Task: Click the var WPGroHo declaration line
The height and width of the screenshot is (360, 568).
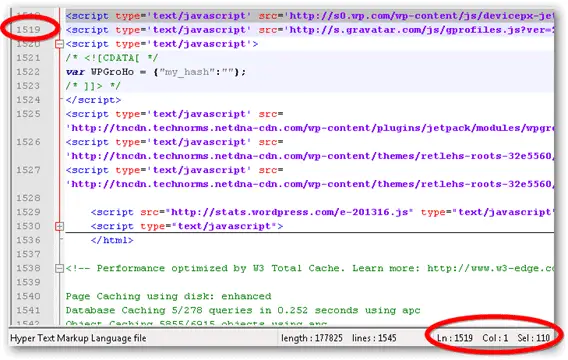Action: pos(156,72)
